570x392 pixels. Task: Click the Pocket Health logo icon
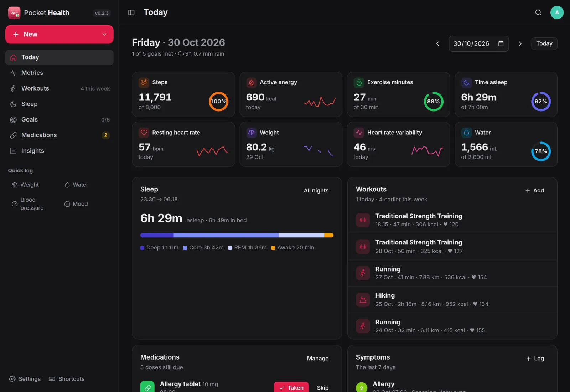click(14, 13)
